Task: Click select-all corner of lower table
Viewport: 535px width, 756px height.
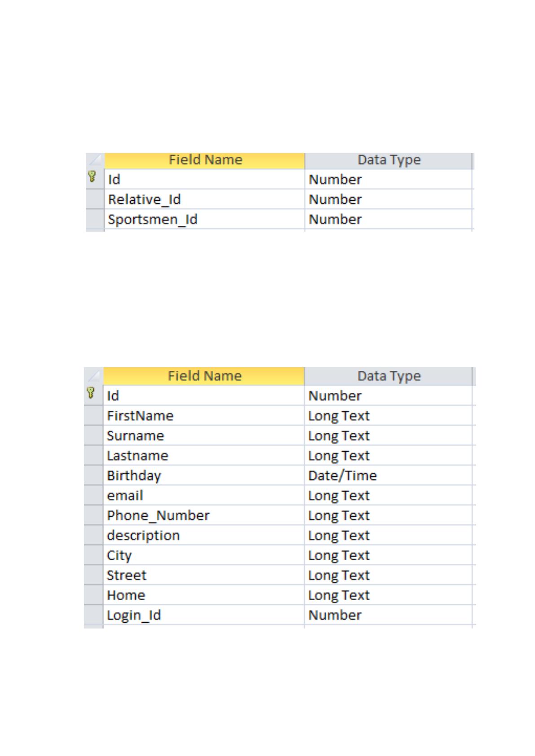Action: coord(93,376)
